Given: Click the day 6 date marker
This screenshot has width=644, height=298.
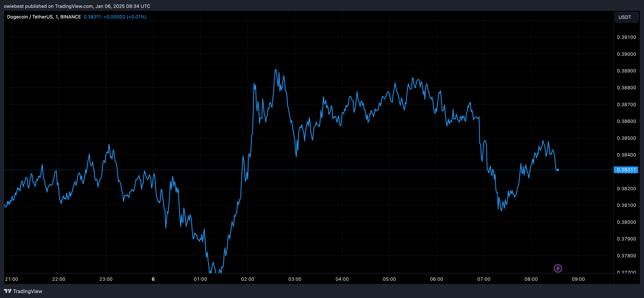Looking at the screenshot, I should 153,279.
